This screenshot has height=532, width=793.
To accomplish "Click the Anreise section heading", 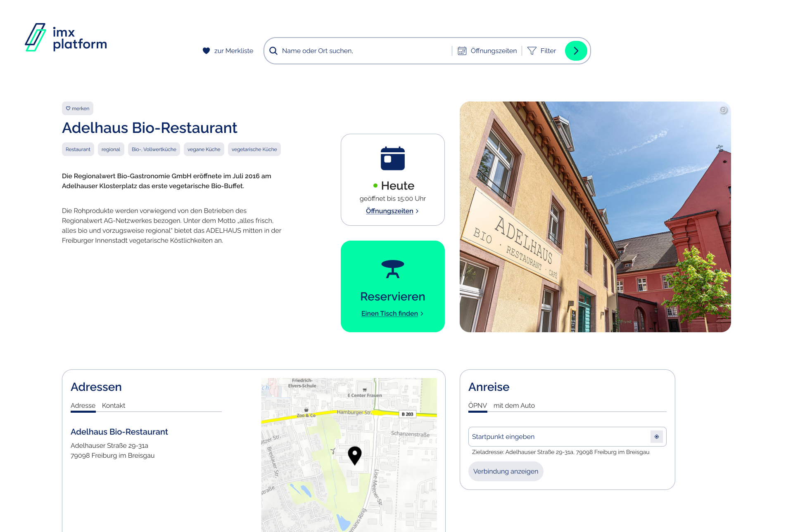I will 489,387.
